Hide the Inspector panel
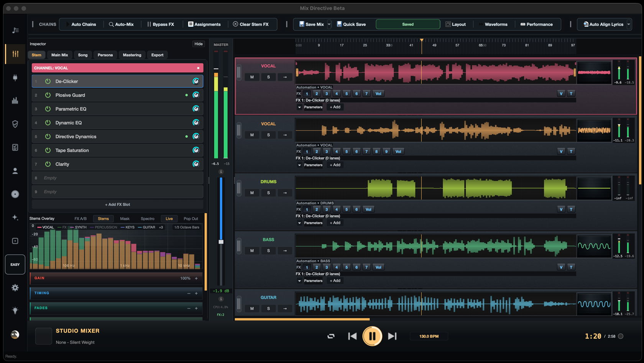The width and height of the screenshot is (644, 363). coord(199,44)
